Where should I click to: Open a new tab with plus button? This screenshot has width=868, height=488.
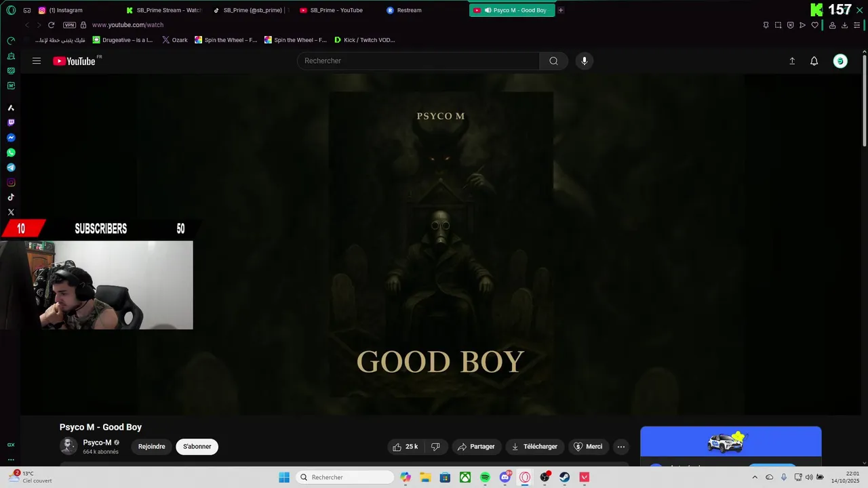(561, 10)
